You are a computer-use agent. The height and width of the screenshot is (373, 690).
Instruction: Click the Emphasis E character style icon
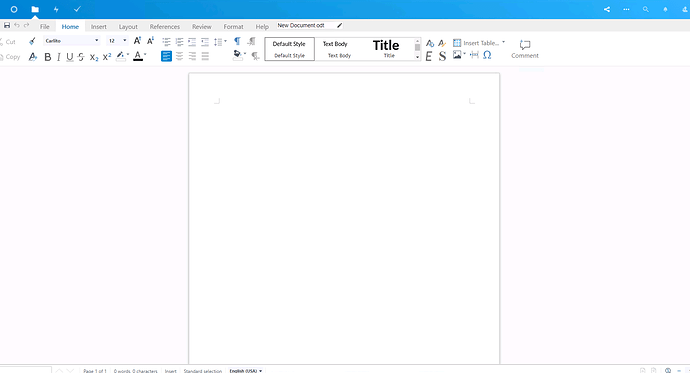coord(429,56)
